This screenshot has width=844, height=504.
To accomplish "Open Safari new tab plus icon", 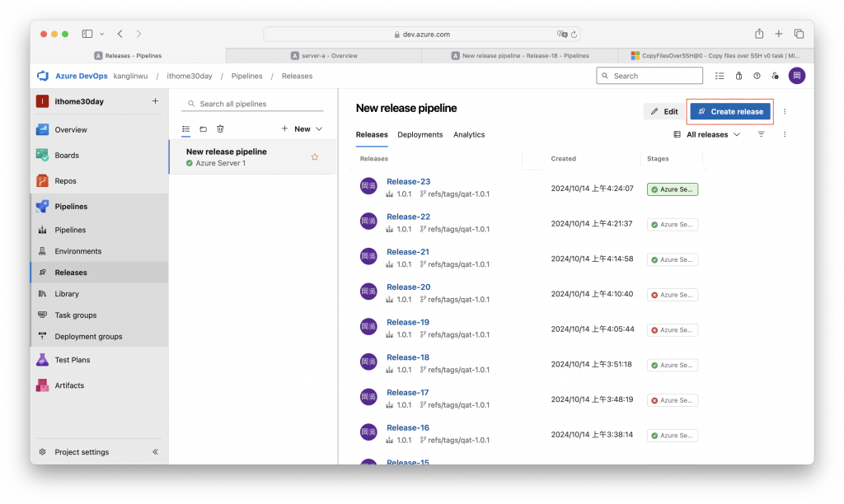I will [x=779, y=34].
